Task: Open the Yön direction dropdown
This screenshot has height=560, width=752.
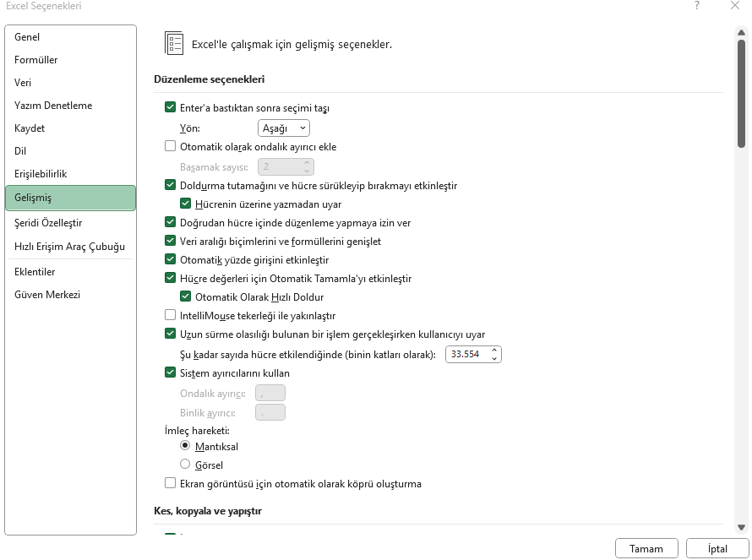Action: point(284,128)
